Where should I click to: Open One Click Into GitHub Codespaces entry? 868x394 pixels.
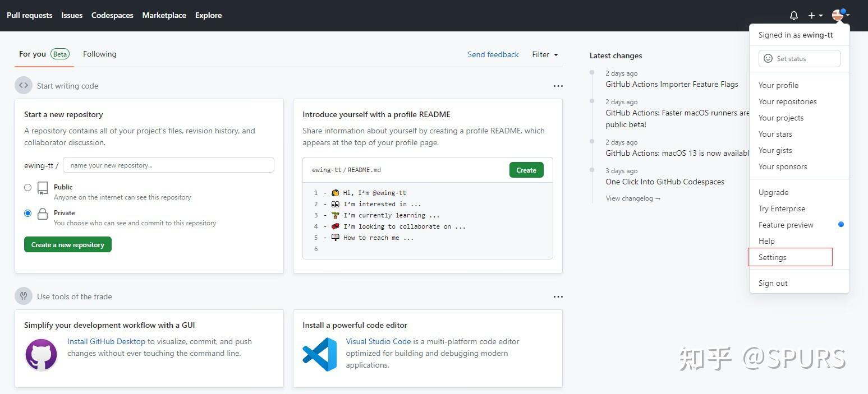[665, 182]
